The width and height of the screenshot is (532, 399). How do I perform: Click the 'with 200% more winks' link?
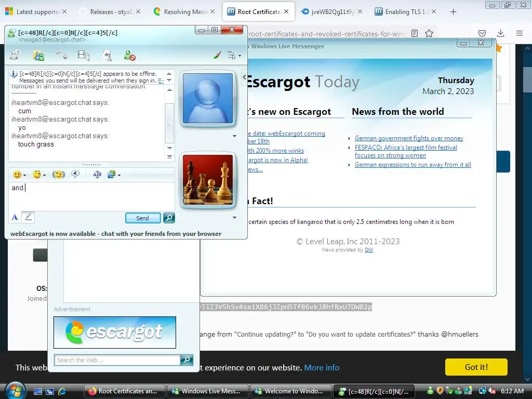[x=276, y=151]
